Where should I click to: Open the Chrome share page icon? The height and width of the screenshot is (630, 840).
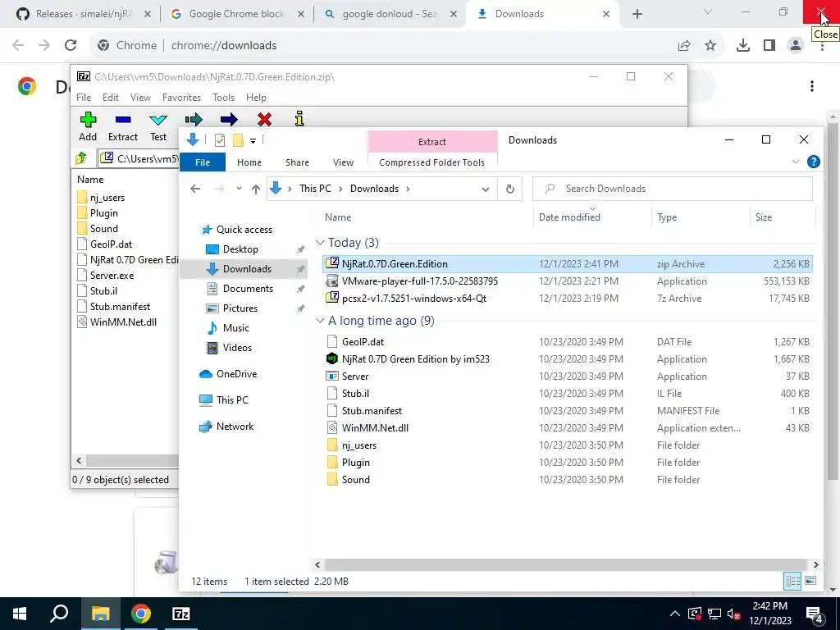pyautogui.click(x=684, y=46)
